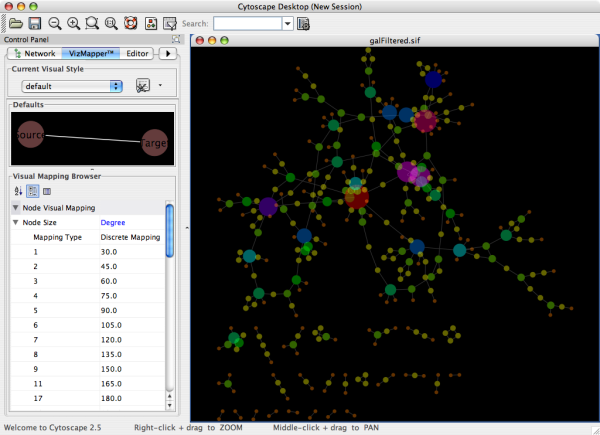
Task: Open the search field's dropdown arrow
Action: coord(288,23)
